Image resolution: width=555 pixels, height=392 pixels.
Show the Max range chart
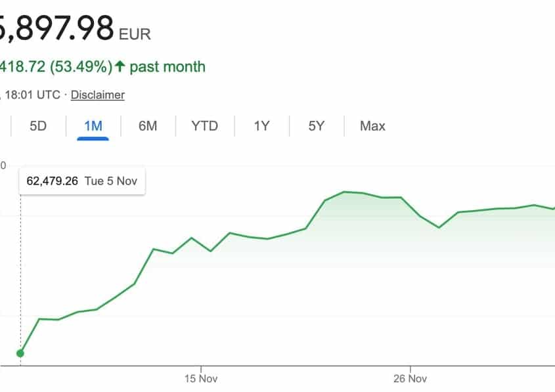tap(372, 126)
